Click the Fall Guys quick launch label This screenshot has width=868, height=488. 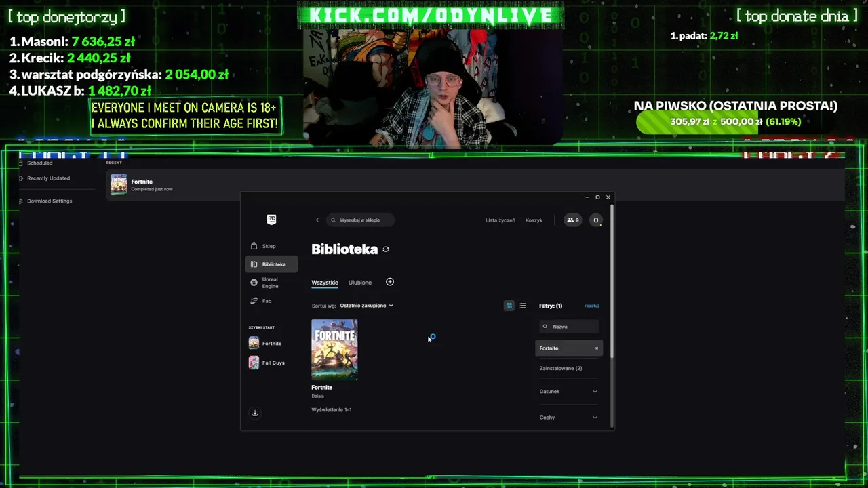pos(273,363)
